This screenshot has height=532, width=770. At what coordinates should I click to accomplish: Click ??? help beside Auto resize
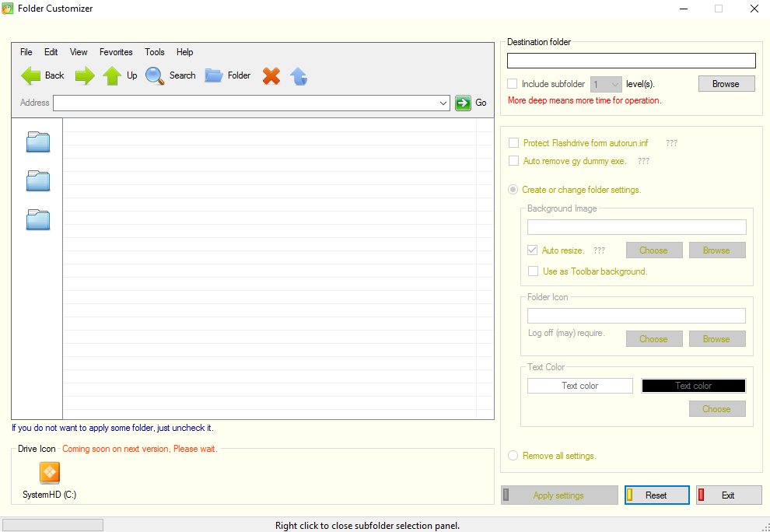(599, 250)
